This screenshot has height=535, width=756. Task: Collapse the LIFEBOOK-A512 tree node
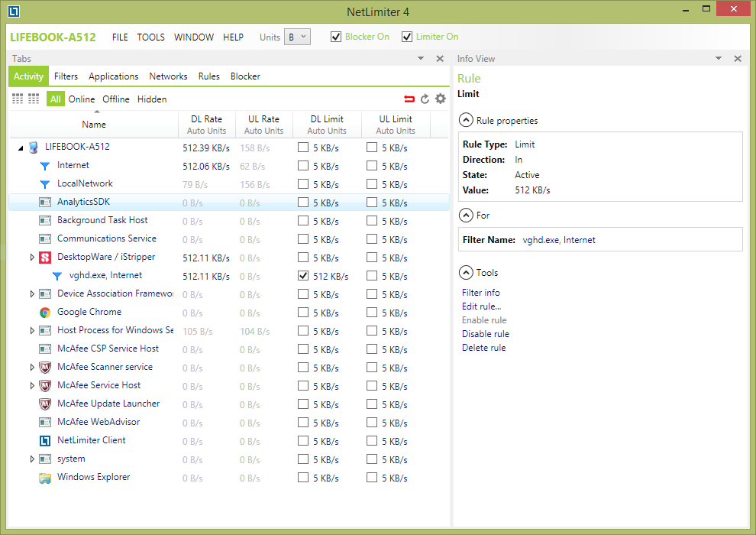click(21, 148)
